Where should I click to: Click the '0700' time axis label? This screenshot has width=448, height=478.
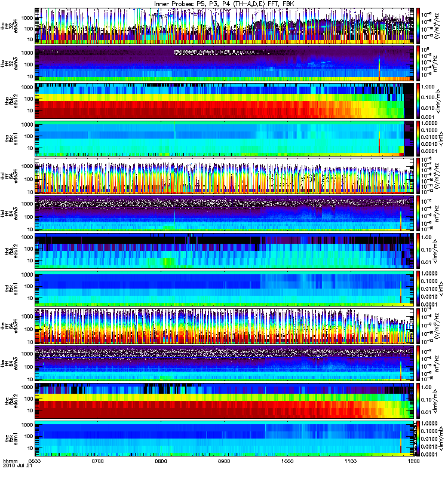click(98, 461)
